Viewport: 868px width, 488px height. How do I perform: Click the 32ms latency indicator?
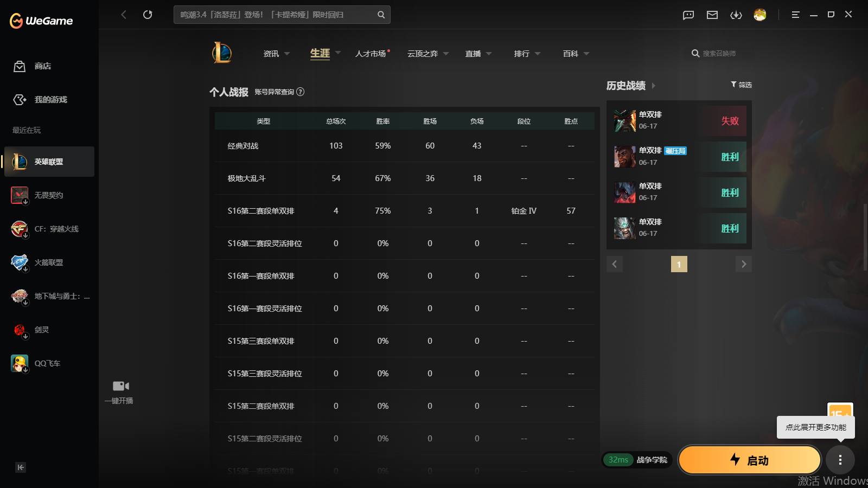[x=618, y=460]
